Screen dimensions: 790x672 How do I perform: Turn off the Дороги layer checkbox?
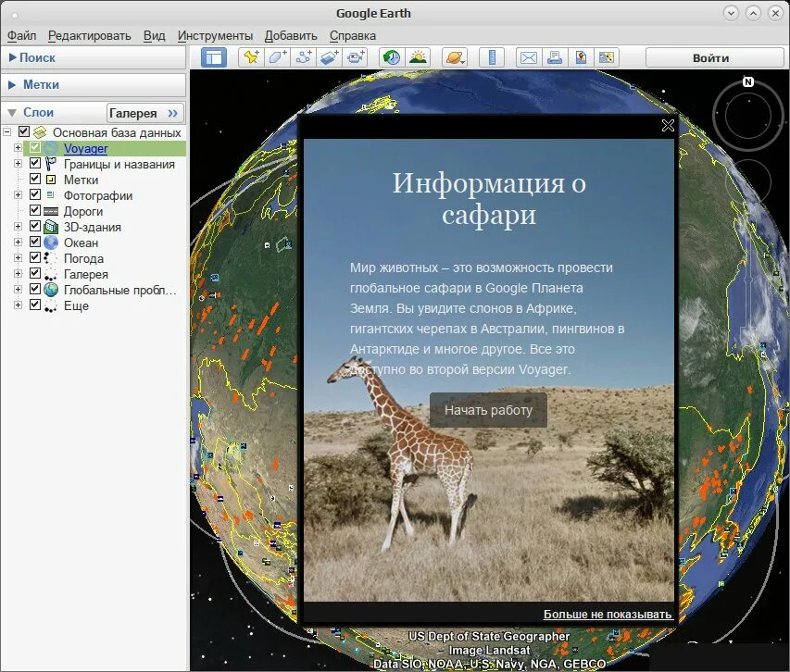point(35,210)
